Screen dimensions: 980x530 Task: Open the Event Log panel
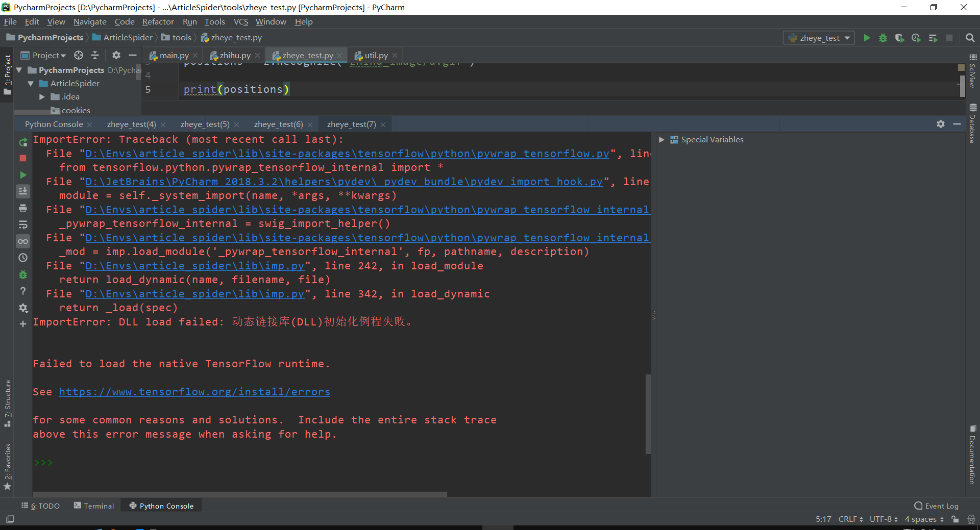coord(936,506)
